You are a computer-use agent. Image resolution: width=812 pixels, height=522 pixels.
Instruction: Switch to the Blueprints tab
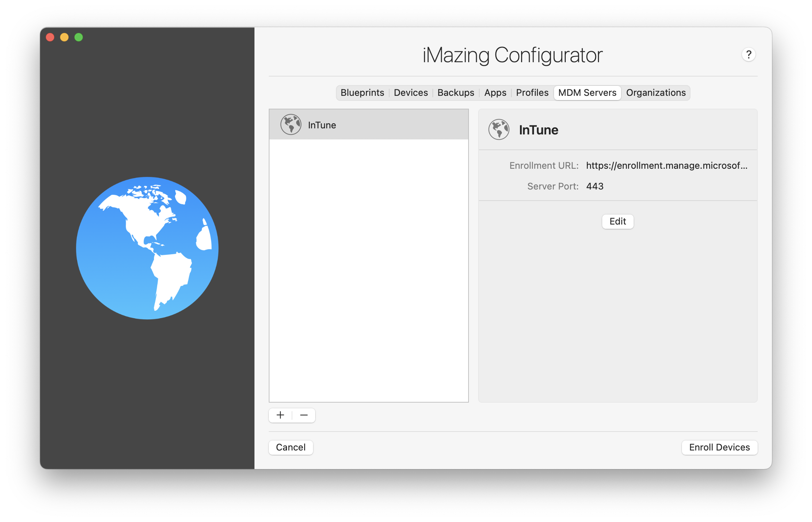[x=362, y=93]
